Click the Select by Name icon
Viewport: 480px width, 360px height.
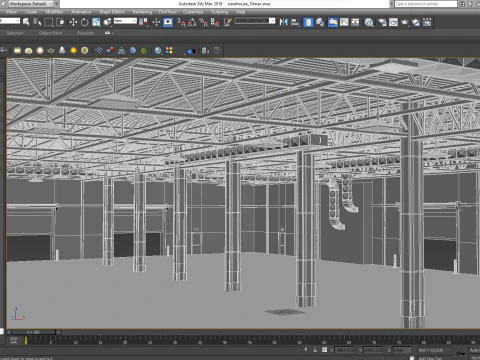pos(37,22)
